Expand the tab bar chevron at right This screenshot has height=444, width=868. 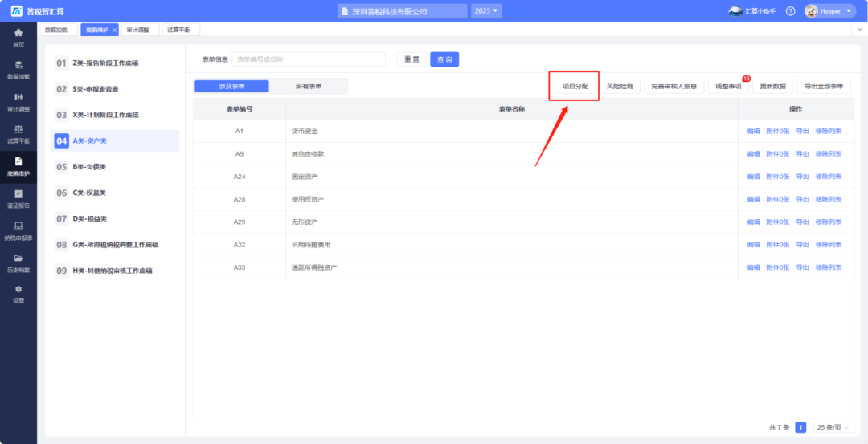pyautogui.click(x=860, y=29)
